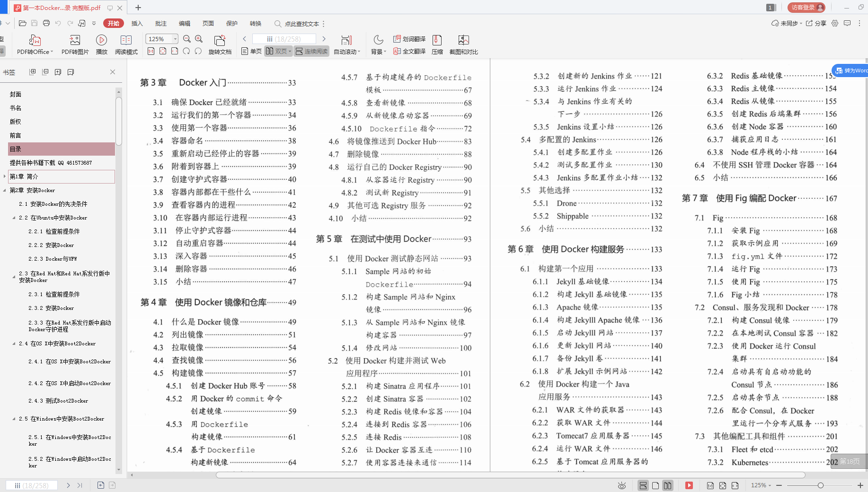This screenshot has height=492, width=868.
Task: Zoom in with the plus magnifier
Action: (199, 39)
